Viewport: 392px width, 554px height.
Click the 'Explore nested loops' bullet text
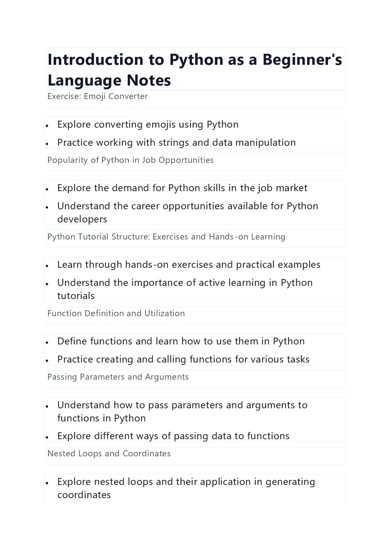pyautogui.click(x=186, y=488)
